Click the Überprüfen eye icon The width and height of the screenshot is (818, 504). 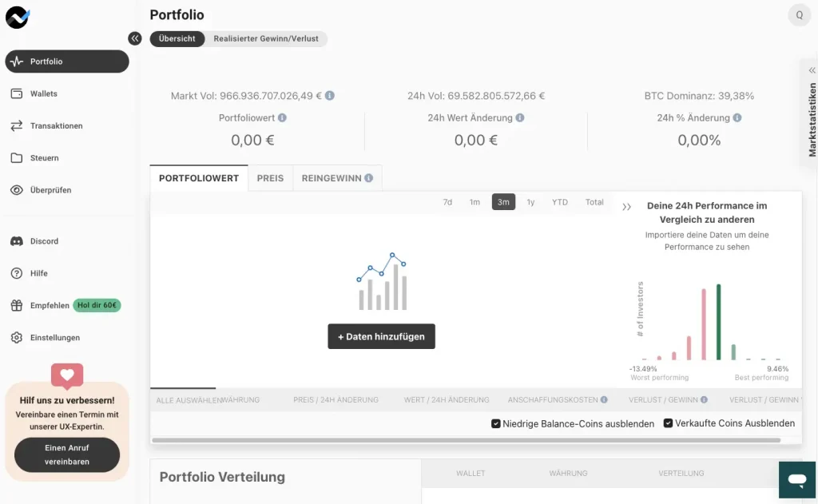point(16,190)
